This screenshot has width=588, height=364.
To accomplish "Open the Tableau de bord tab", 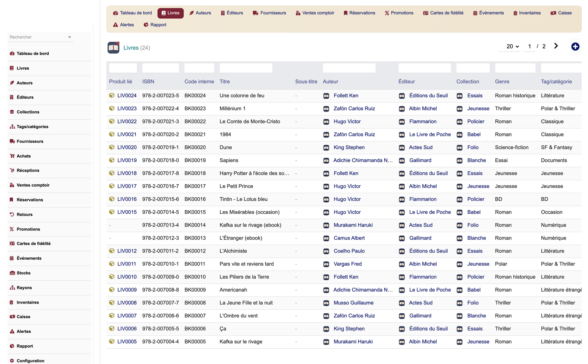I will (132, 13).
